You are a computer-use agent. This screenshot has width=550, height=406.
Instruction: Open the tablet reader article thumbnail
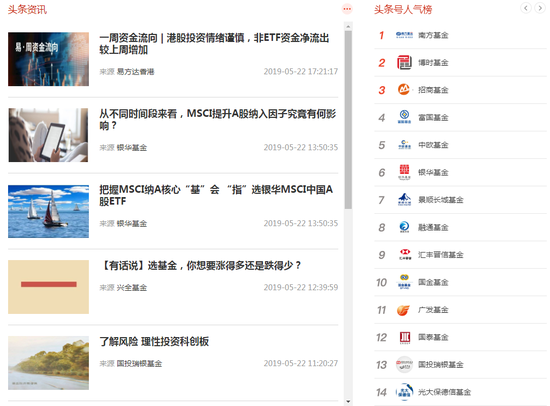point(48,135)
